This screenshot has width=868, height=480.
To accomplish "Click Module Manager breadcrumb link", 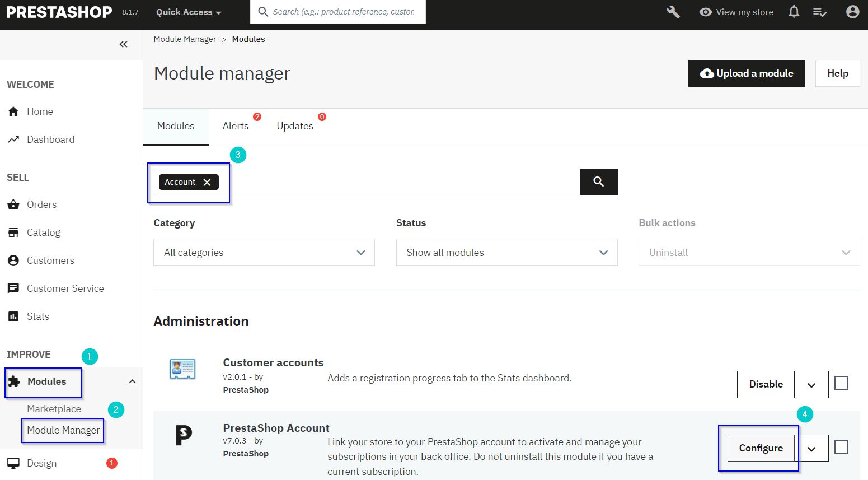I will pyautogui.click(x=185, y=39).
